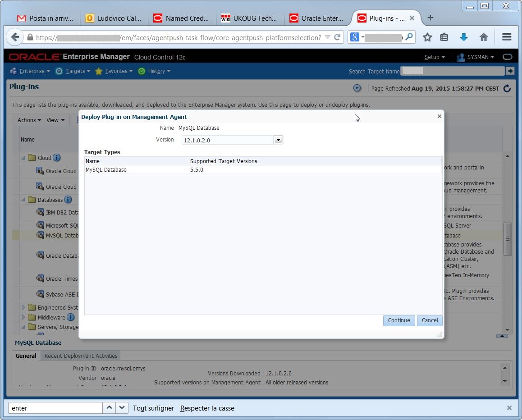The width and height of the screenshot is (522, 420).
Task: Click the auto-refresh play icon
Action: tap(357, 88)
